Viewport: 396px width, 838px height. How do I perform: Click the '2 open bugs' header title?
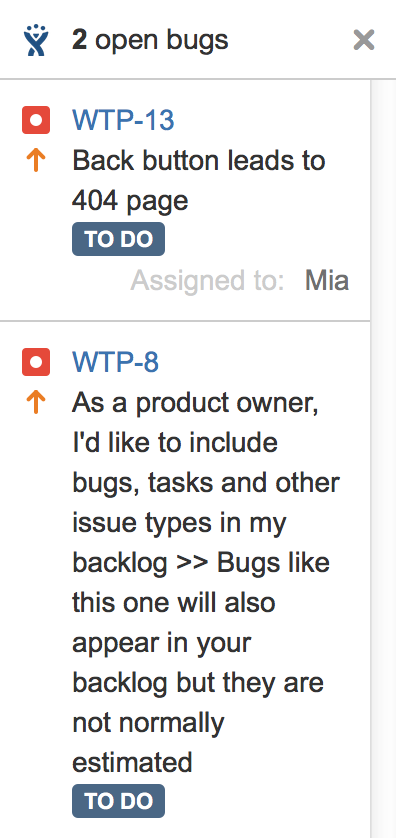pyautogui.click(x=150, y=40)
